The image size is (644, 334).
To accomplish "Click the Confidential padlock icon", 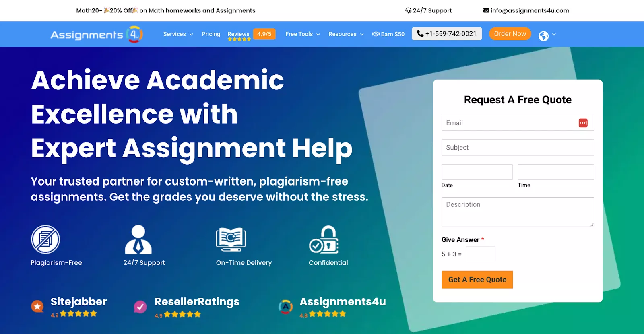I will coord(324,239).
